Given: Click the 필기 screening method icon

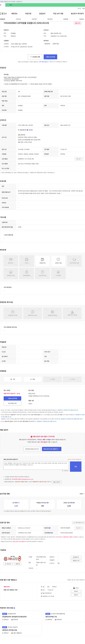Looking at the screenshot, I should (x=52, y=379).
